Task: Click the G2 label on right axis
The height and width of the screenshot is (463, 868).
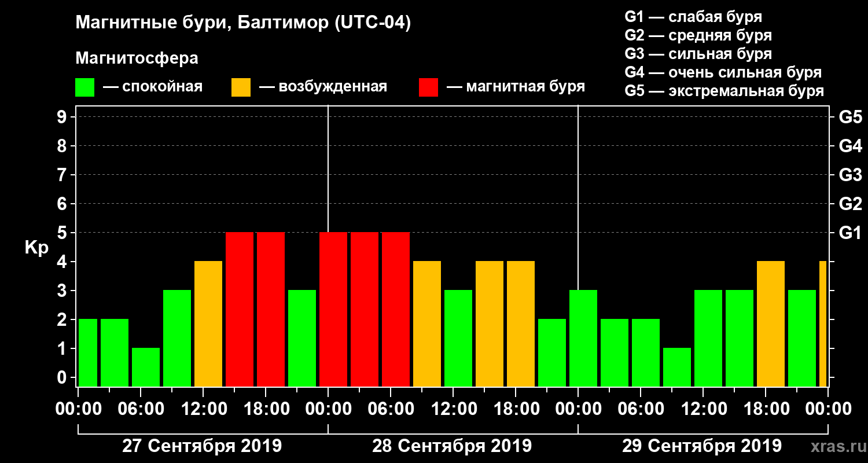Action: [x=850, y=204]
